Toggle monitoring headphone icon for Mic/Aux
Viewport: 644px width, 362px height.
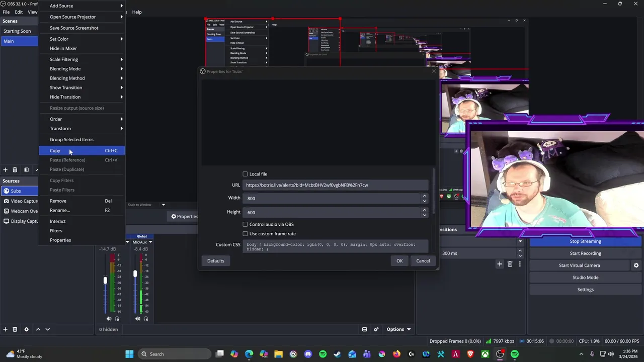[146, 319]
